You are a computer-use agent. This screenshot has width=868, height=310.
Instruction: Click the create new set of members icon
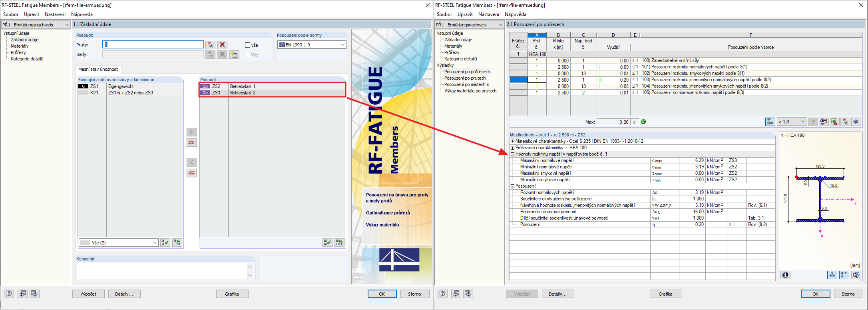pos(235,54)
